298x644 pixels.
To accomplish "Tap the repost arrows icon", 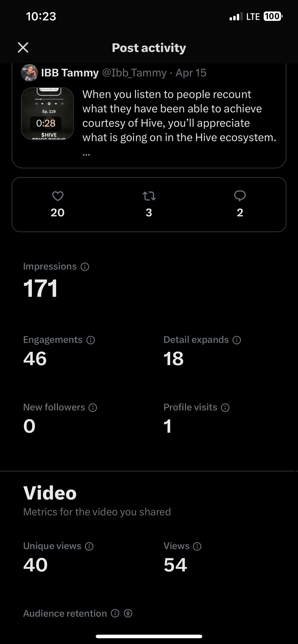I will (x=149, y=196).
